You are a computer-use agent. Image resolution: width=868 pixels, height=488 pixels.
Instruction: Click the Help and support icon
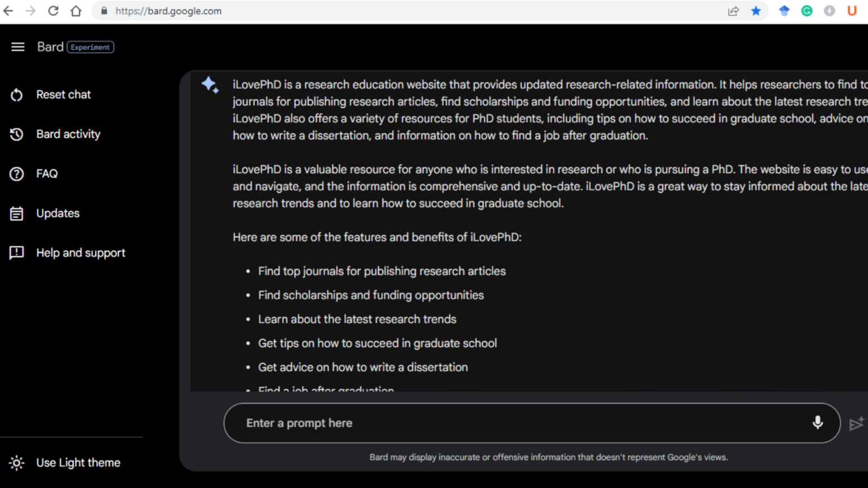[x=16, y=252]
